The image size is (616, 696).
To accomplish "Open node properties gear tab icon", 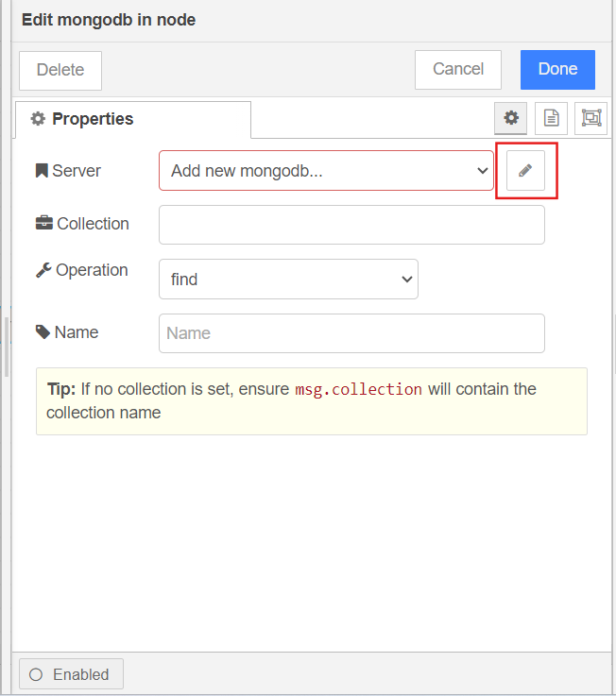I will [511, 118].
